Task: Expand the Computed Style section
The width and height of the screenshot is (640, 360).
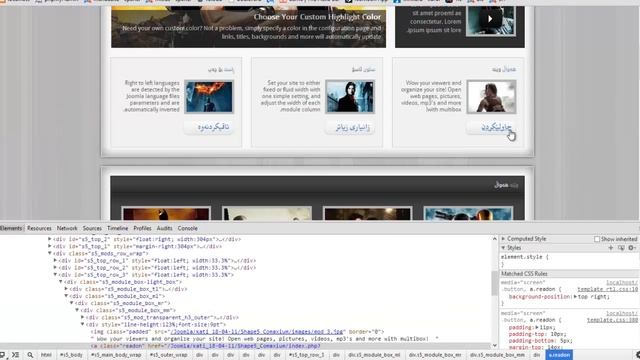Action: [503, 239]
